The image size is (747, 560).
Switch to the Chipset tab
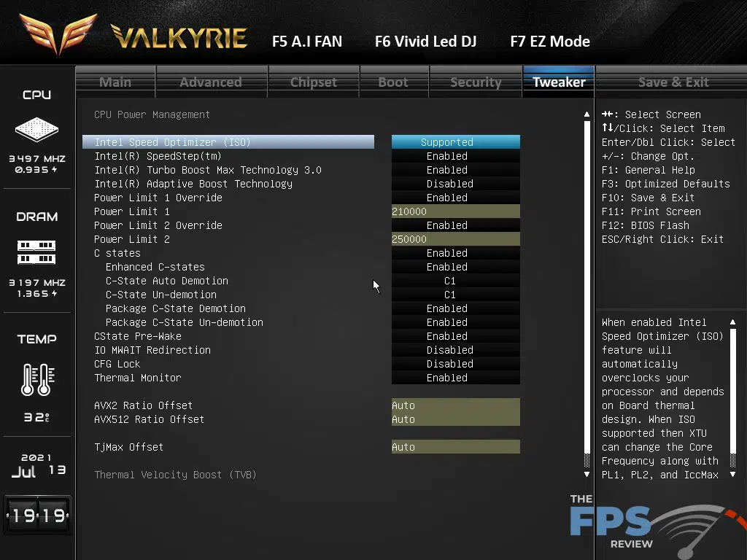(x=314, y=82)
